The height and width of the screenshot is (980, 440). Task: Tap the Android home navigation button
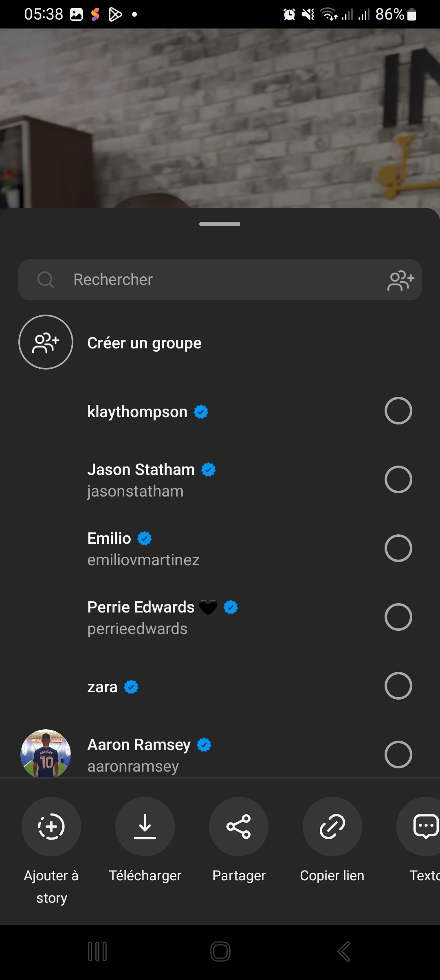[x=220, y=952]
